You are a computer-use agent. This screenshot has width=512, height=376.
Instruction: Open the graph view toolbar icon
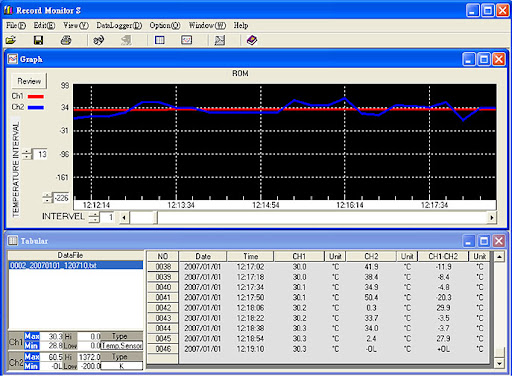pyautogui.click(x=186, y=40)
